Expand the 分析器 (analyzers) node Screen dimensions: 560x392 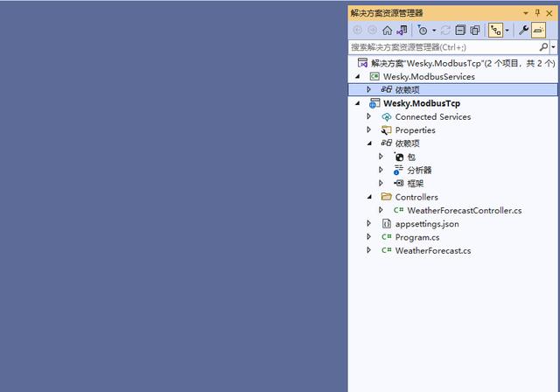[381, 170]
